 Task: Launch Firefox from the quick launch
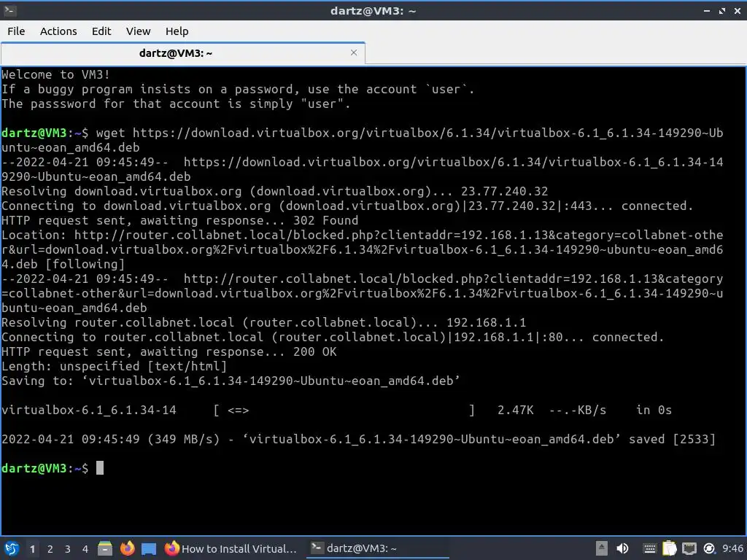click(x=127, y=548)
